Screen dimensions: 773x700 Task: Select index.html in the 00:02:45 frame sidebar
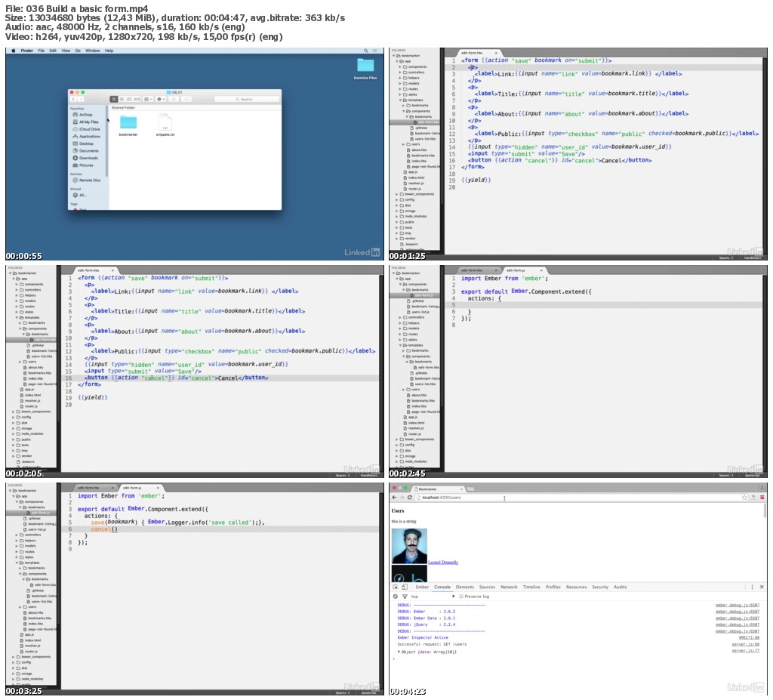click(415, 423)
